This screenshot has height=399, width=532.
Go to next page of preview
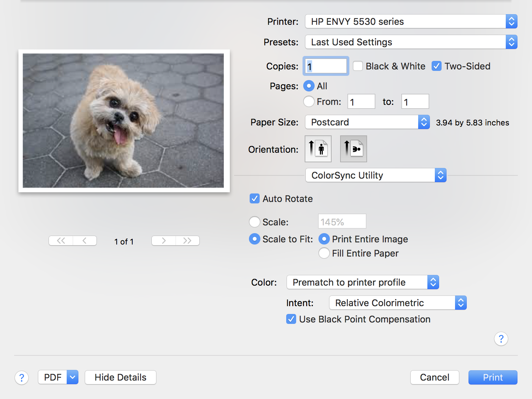pos(164,241)
